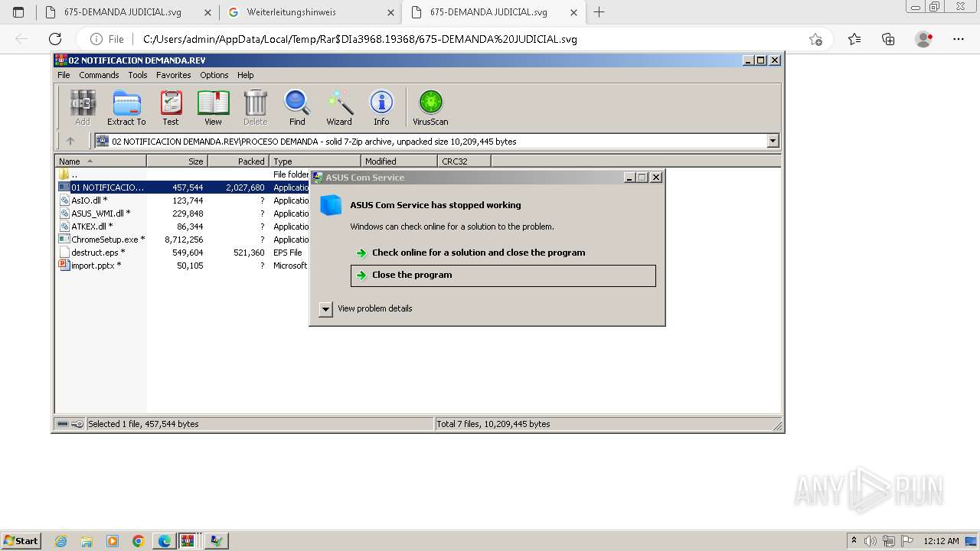Open the Favorites menu in WinRAR
Viewport: 980px width, 551px height.
174,75
